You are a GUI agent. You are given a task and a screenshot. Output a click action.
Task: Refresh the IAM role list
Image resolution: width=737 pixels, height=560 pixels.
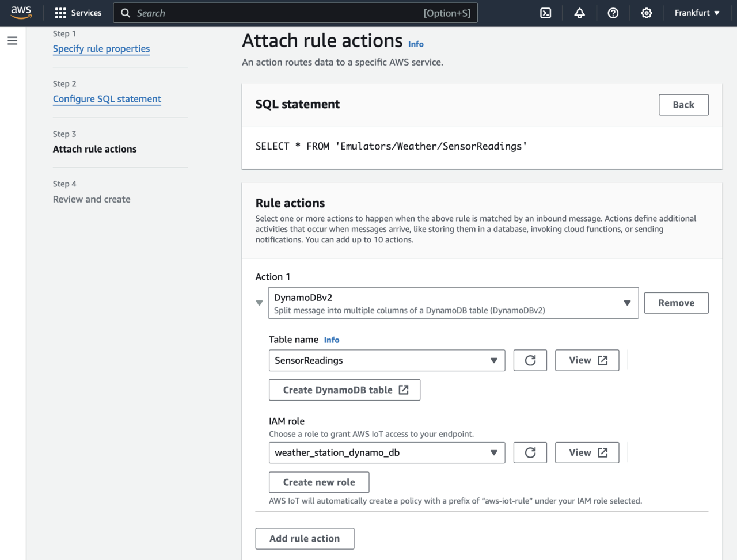point(530,453)
